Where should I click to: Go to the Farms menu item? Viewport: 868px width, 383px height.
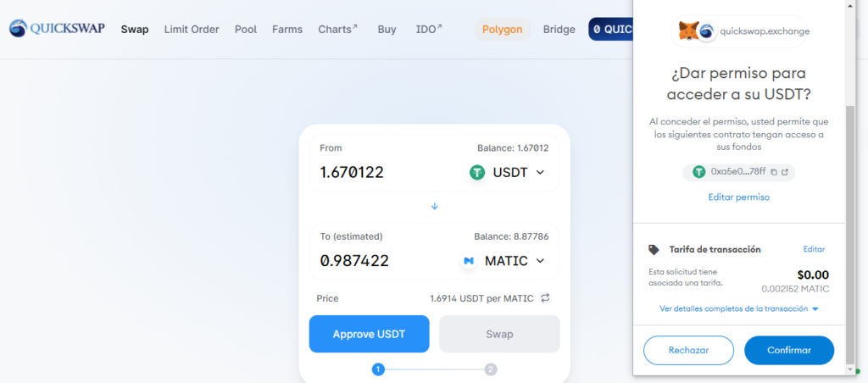point(287,29)
